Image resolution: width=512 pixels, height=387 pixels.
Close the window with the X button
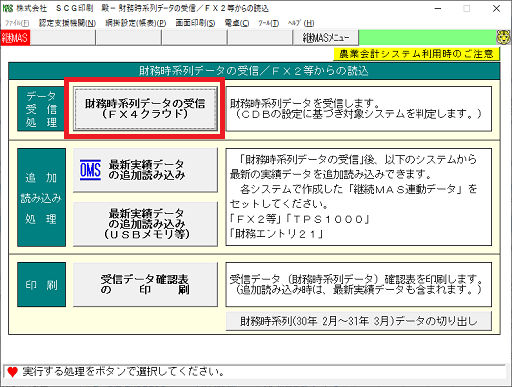pos(496,9)
